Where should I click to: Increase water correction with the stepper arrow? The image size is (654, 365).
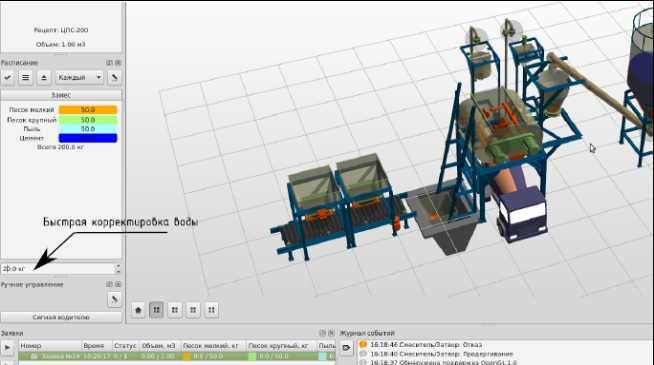point(118,266)
